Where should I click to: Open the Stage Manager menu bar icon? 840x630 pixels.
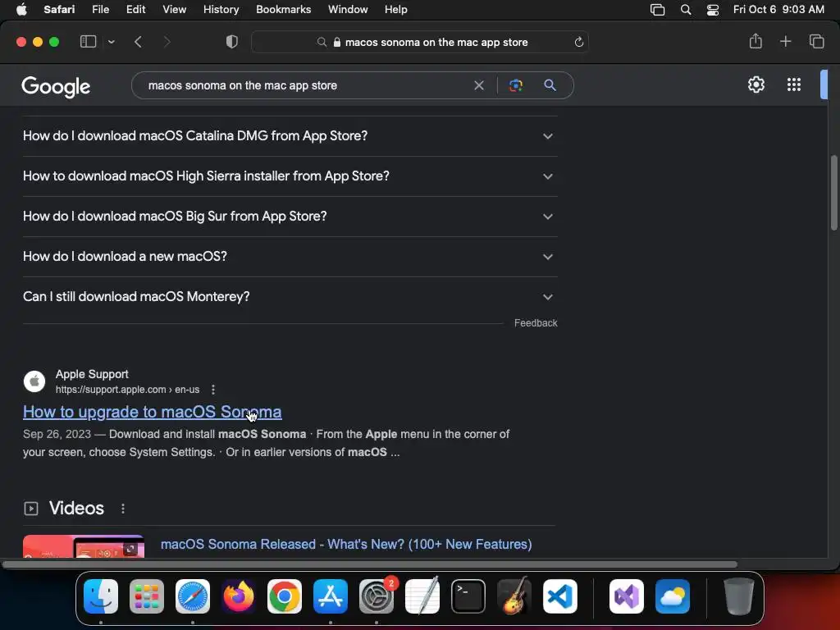click(657, 10)
